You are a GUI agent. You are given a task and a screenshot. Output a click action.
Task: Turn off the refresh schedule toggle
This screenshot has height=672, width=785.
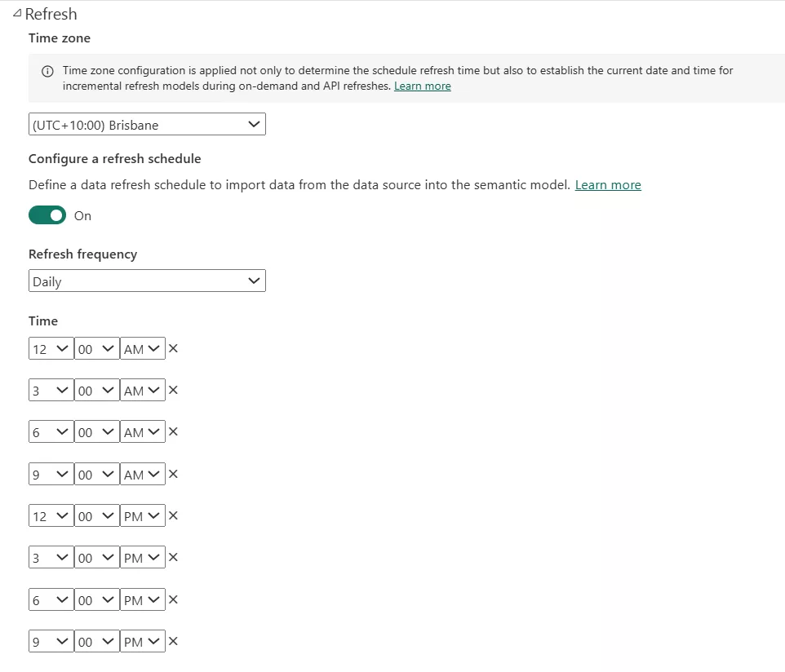(47, 215)
